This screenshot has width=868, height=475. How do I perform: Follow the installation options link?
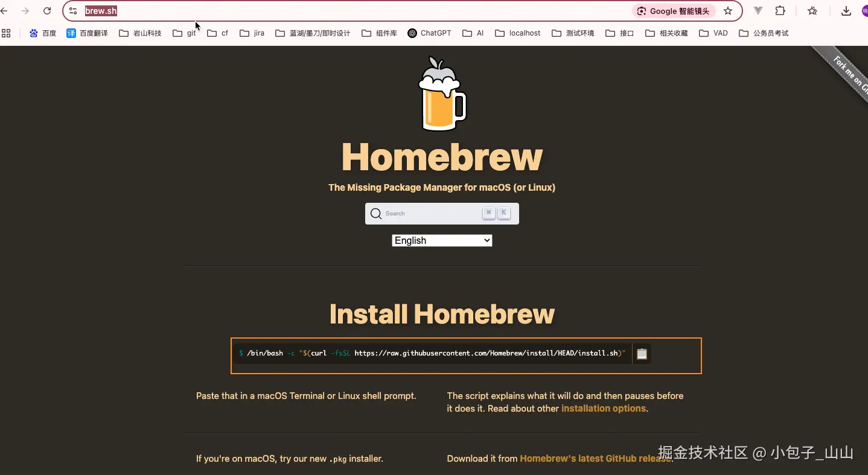pyautogui.click(x=604, y=409)
